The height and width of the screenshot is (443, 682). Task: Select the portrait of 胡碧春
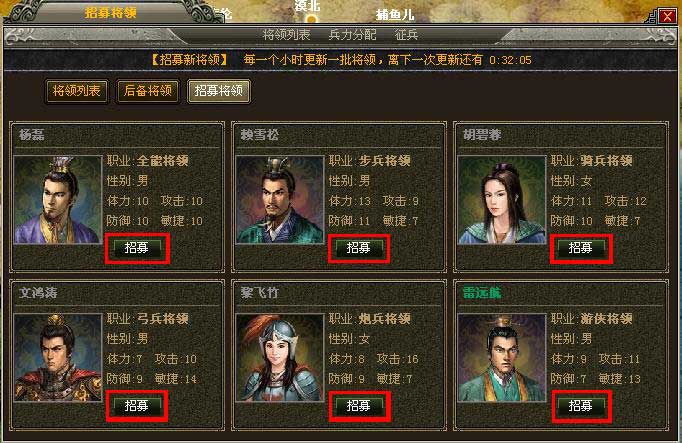pos(501,200)
